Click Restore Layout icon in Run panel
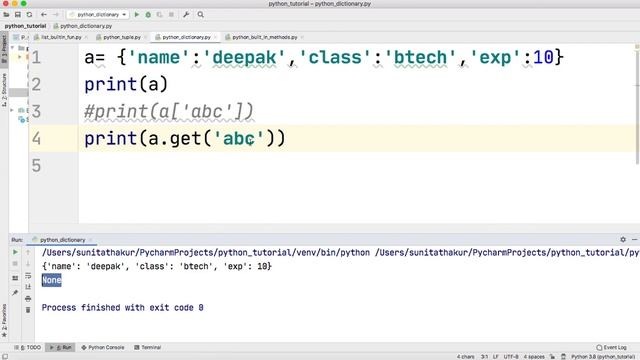 (x=15, y=278)
